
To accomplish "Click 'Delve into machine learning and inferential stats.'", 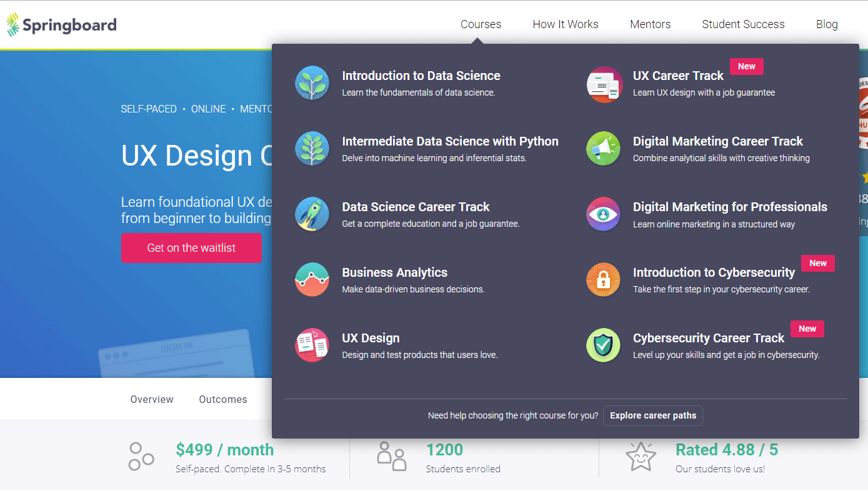I will click(x=434, y=158).
